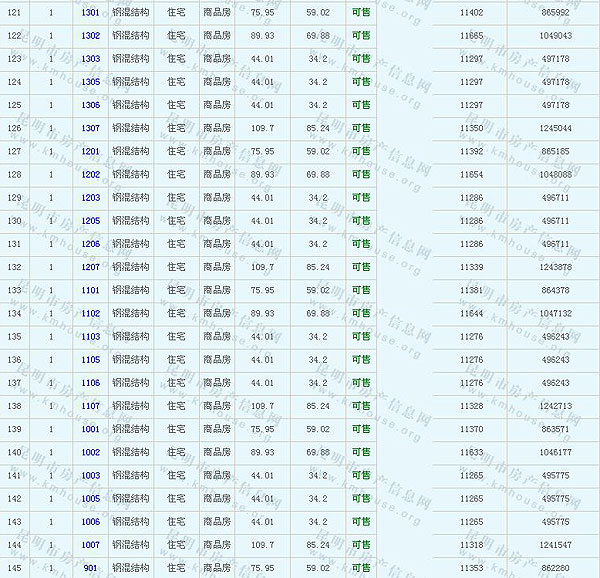Click room 1003 link
The image size is (600, 578).
coord(91,476)
